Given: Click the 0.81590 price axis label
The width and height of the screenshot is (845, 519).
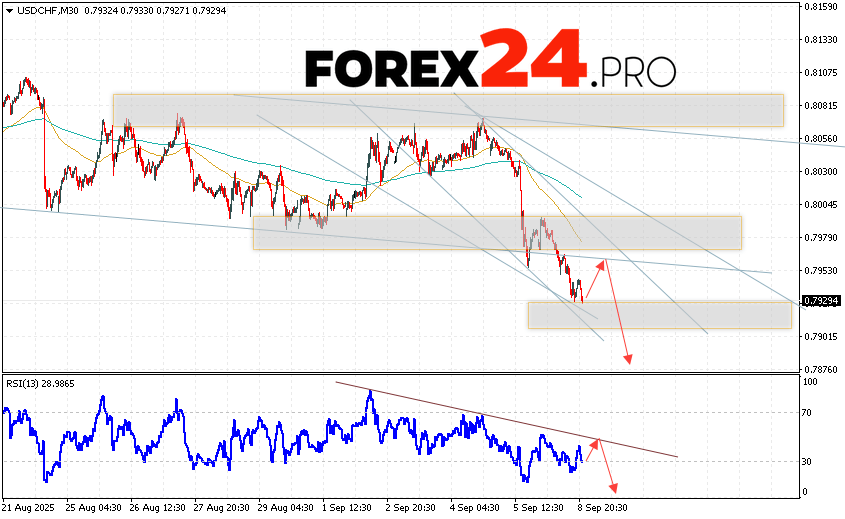Looking at the screenshot, I should pos(822,7).
